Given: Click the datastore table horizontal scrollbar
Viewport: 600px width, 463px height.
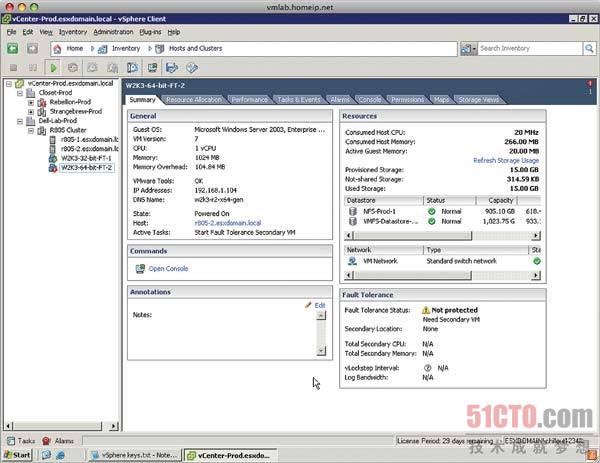Looking at the screenshot, I should [442, 236].
